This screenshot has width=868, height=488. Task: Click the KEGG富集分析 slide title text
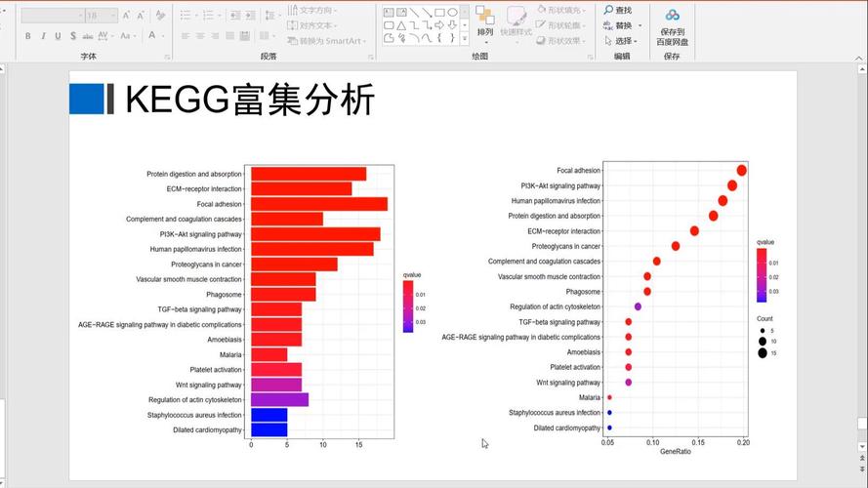point(250,100)
